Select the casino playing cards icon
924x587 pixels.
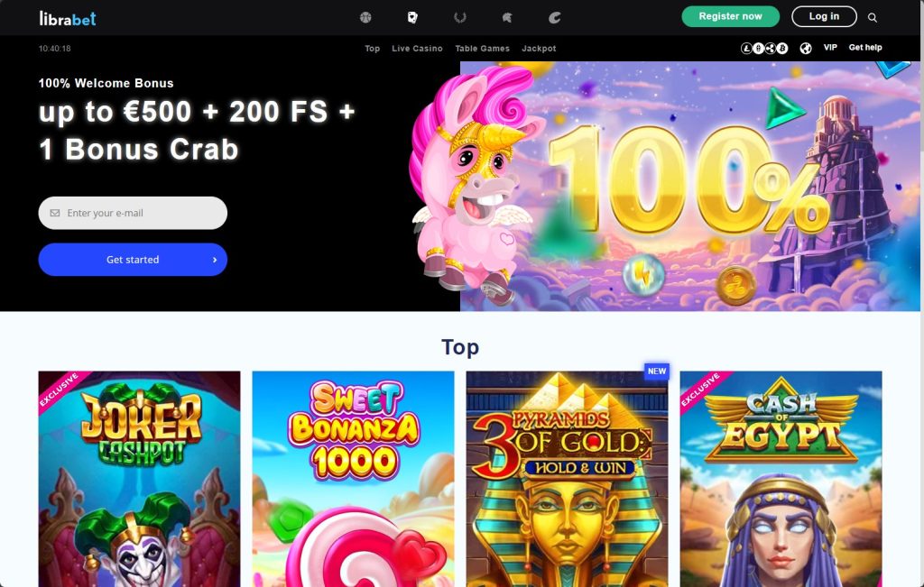pyautogui.click(x=412, y=18)
